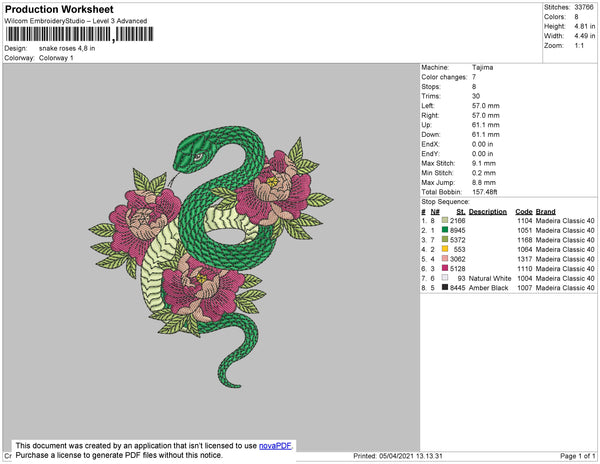Click the 'Production Worksheet' title

[59, 10]
